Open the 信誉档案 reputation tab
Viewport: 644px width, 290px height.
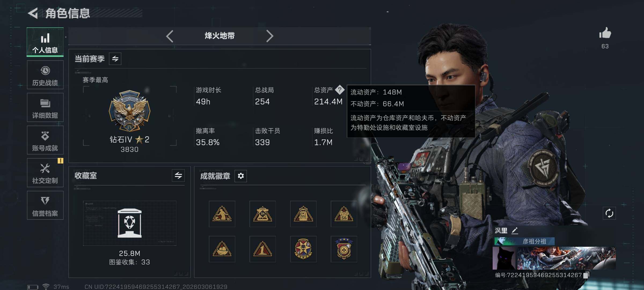coord(45,205)
